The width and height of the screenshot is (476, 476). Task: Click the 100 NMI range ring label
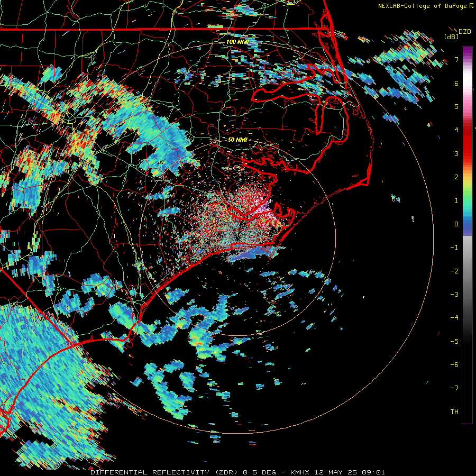click(237, 42)
